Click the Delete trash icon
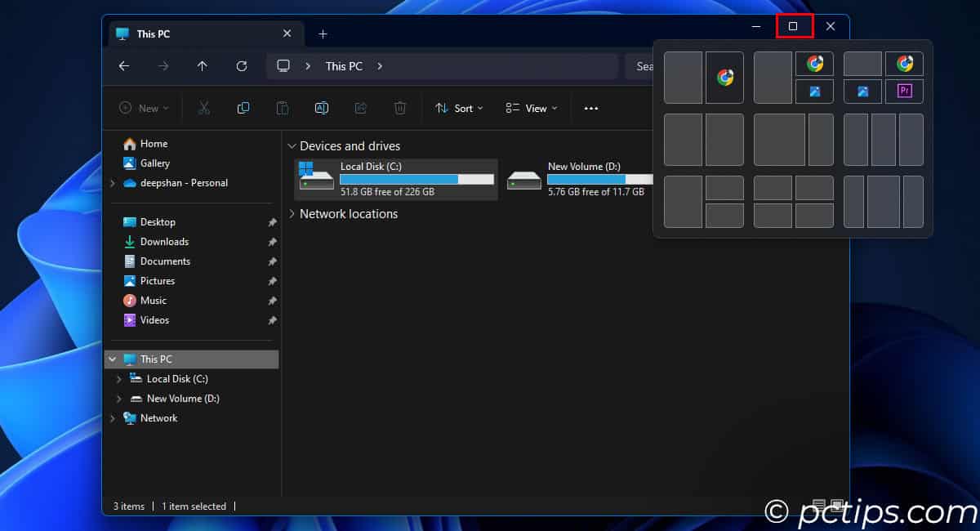Image resolution: width=980 pixels, height=531 pixels. pyautogui.click(x=399, y=107)
